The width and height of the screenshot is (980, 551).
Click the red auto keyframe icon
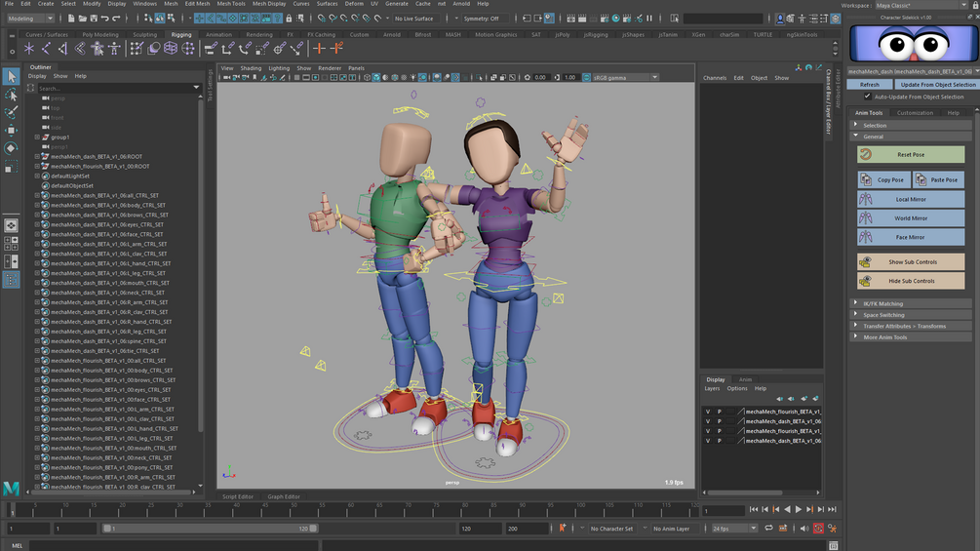[818, 529]
